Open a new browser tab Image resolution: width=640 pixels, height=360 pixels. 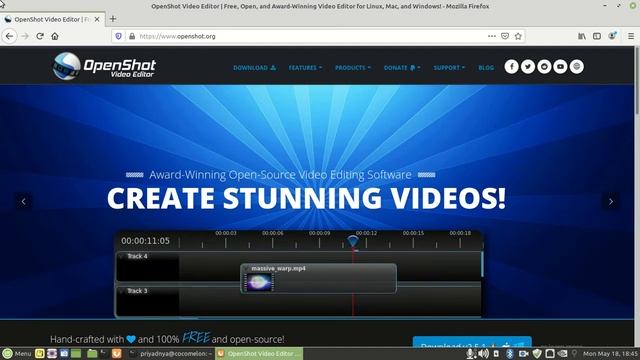click(x=113, y=19)
